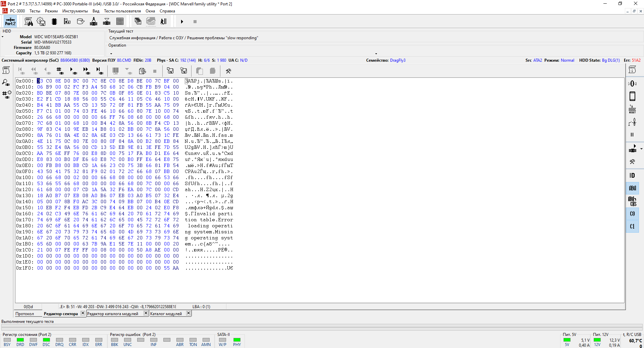Open the Режим menu
The width and height of the screenshot is (644, 348).
point(51,11)
